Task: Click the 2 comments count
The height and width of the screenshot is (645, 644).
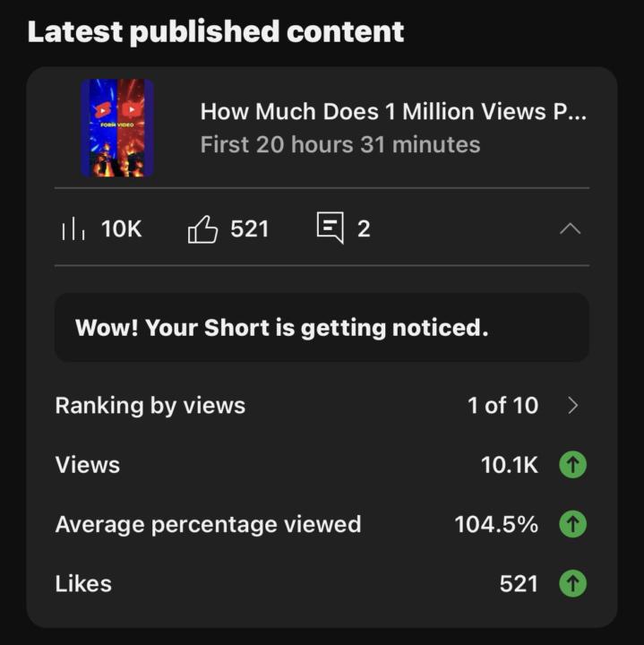Action: pyautogui.click(x=364, y=229)
